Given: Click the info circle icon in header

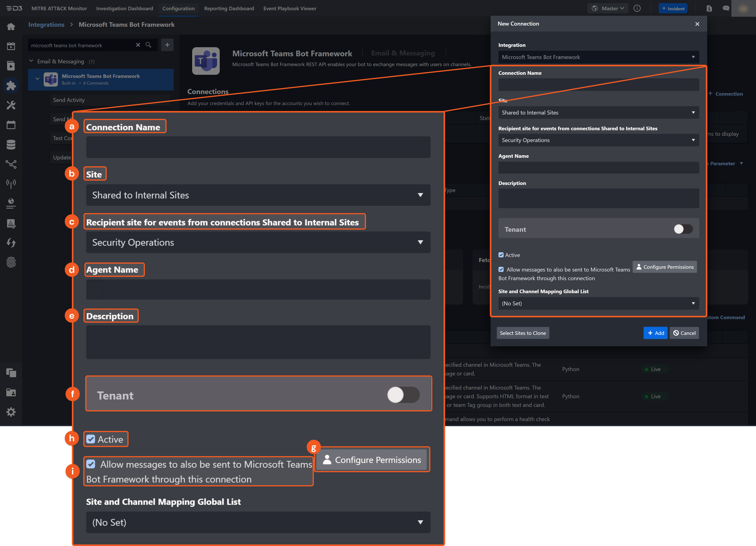Looking at the screenshot, I should click(637, 8).
